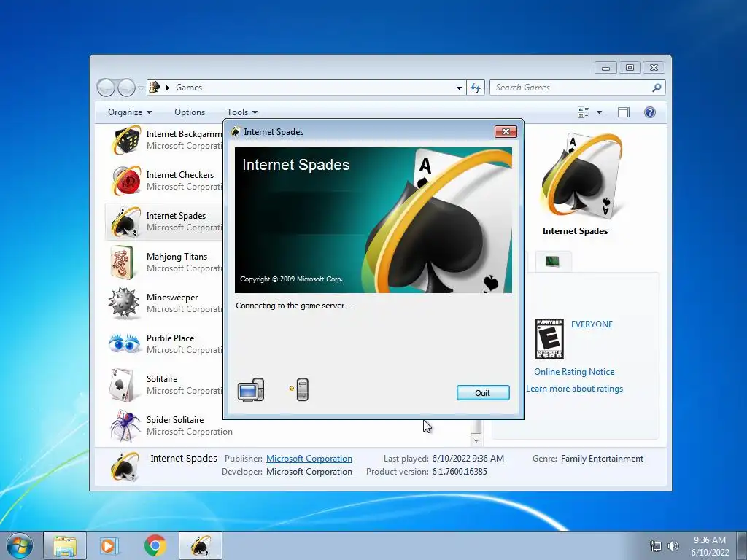Select the Purble Place name text

click(x=170, y=338)
